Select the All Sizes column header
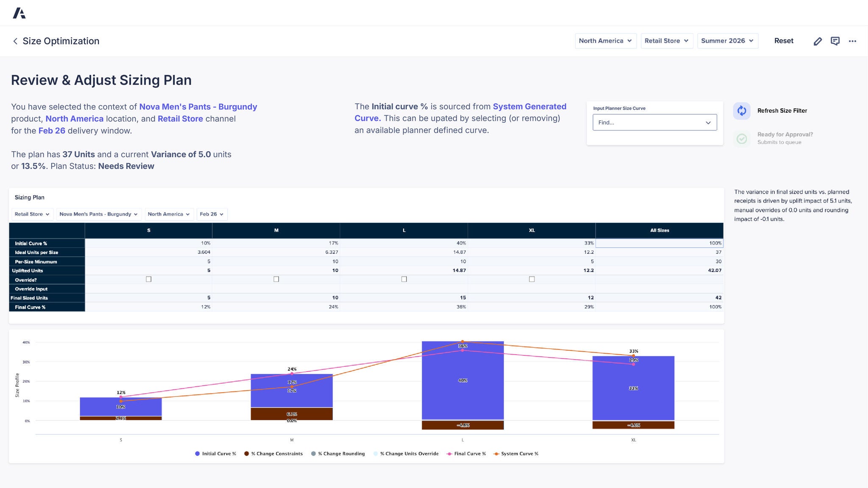The image size is (868, 488). [x=659, y=230]
